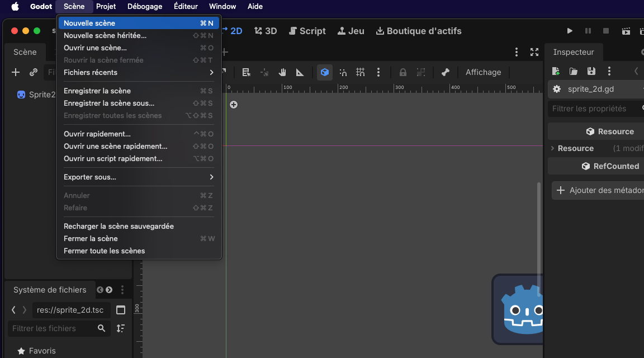Toggle grid snapping in the toolbar

point(360,72)
